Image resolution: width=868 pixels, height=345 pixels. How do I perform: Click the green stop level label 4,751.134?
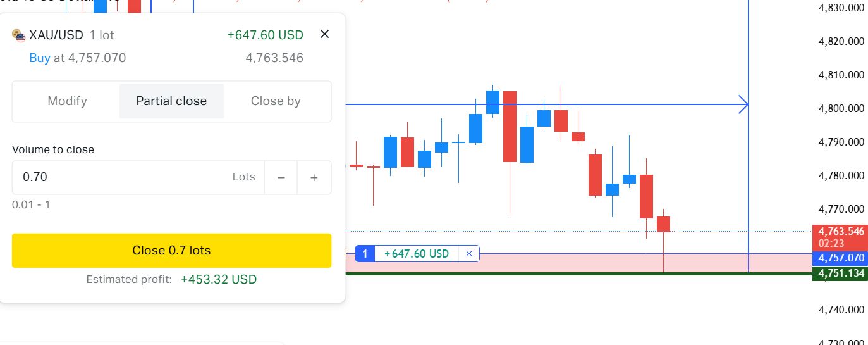pyautogui.click(x=840, y=273)
